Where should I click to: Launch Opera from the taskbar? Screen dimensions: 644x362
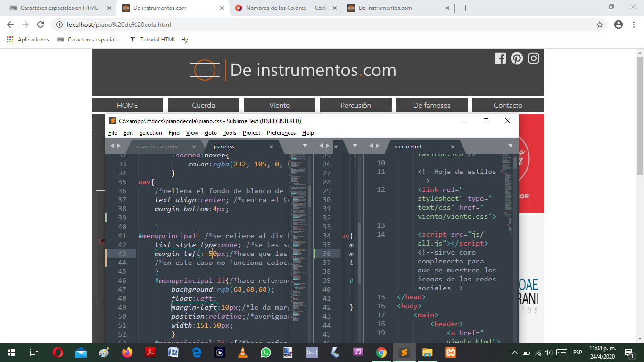(x=58, y=353)
